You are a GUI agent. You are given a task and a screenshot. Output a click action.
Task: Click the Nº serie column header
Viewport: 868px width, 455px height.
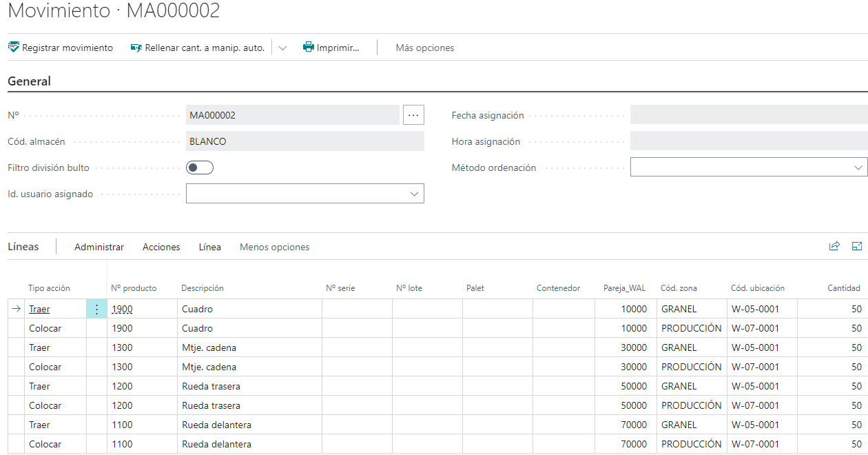coord(340,288)
